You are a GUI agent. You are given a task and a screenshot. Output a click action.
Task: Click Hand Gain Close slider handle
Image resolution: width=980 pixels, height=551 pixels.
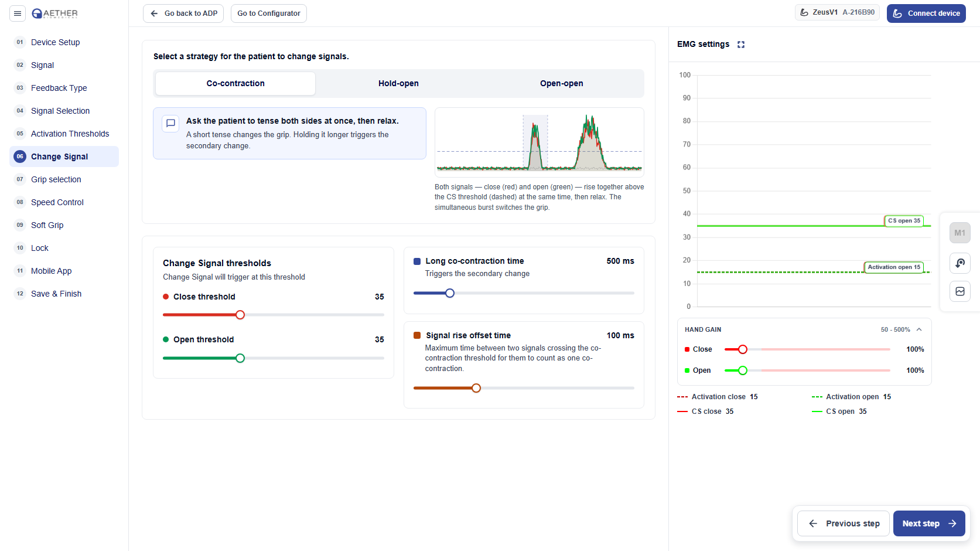(743, 349)
